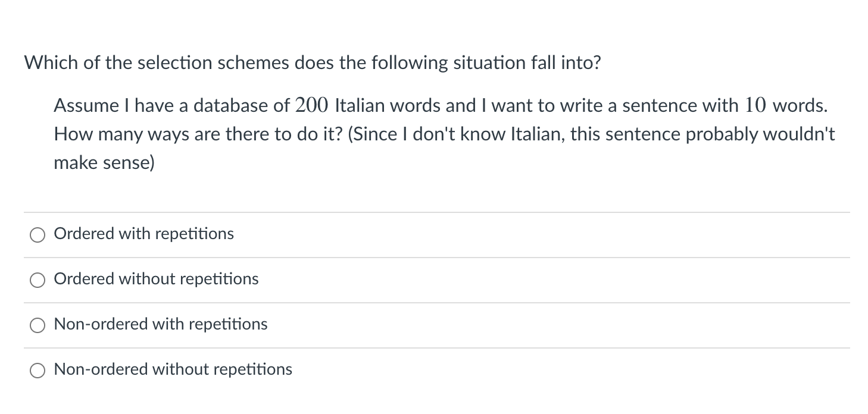Click the Ordered without repetitions answer label
The width and height of the screenshot is (868, 414).
point(156,279)
